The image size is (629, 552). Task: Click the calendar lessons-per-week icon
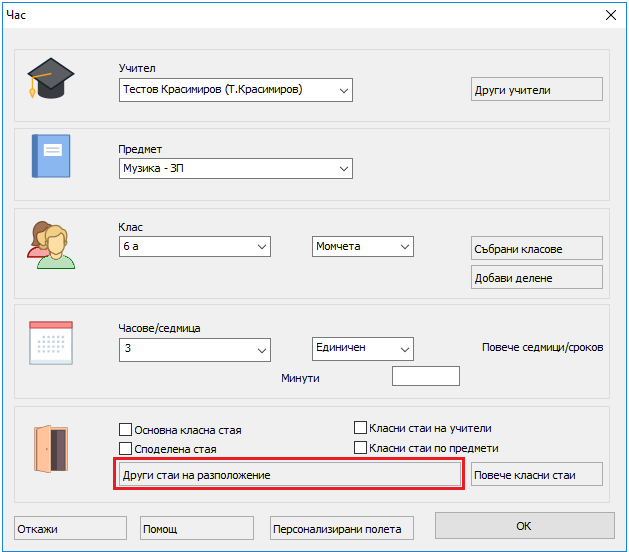[51, 343]
